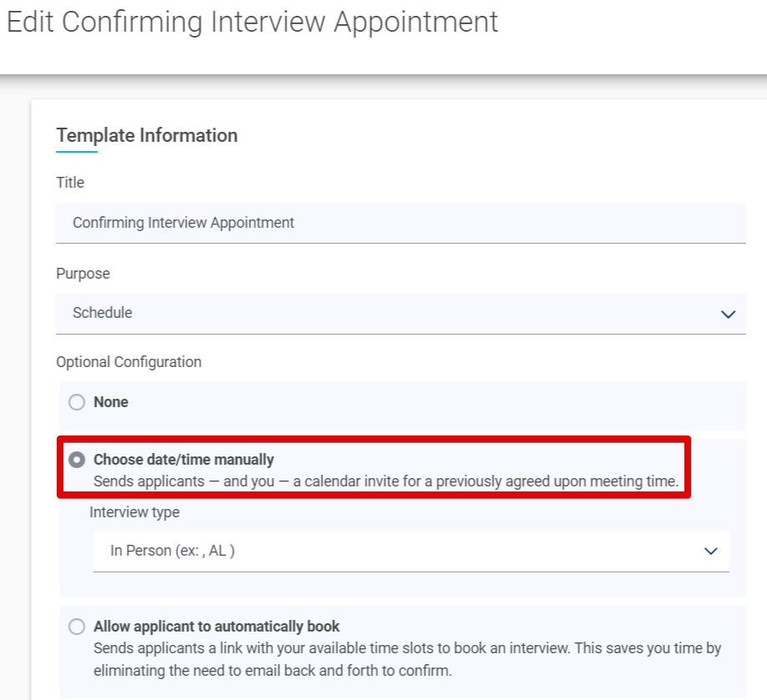Select the None optional configuration

(x=77, y=402)
